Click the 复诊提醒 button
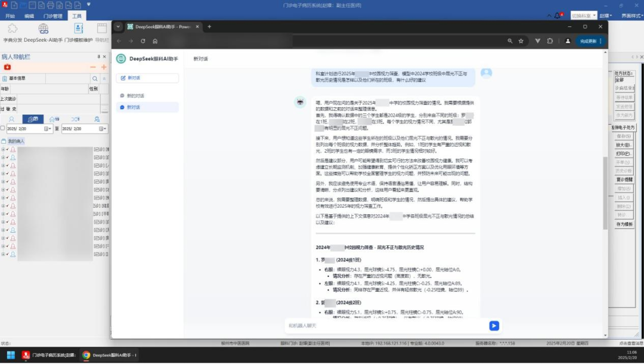Image resolution: width=644 pixels, height=364 pixels. tap(624, 180)
